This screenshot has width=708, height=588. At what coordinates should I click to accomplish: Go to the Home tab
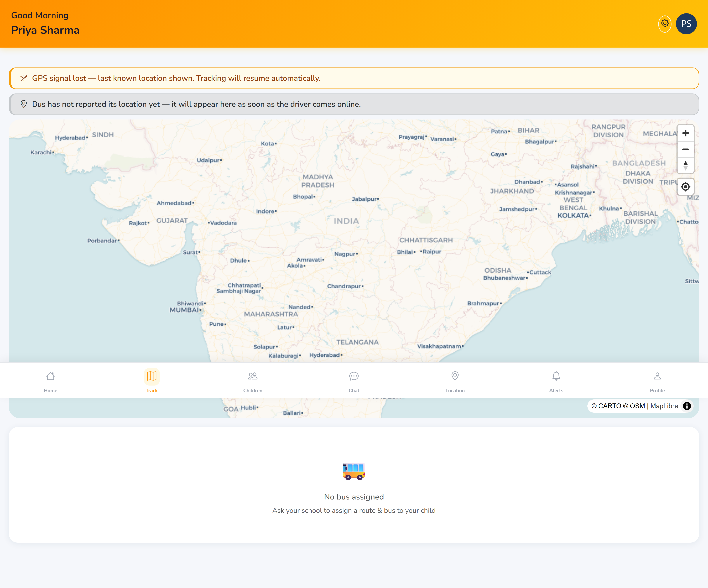(51, 381)
